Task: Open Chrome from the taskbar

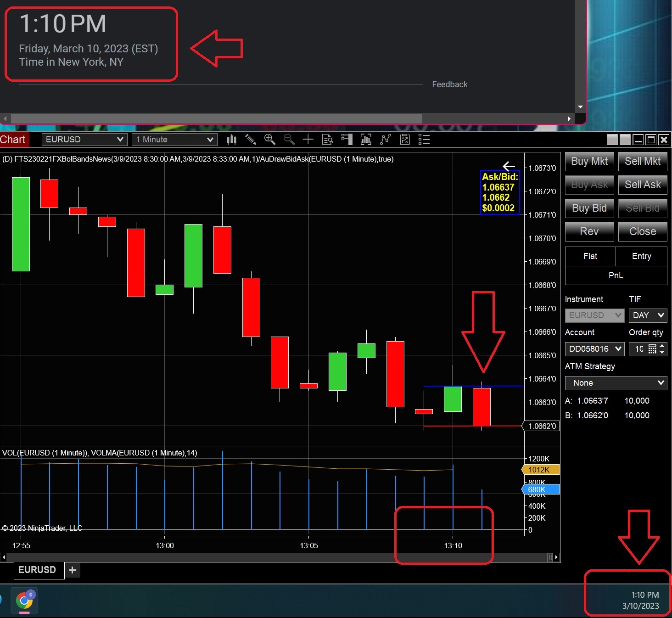Action: pyautogui.click(x=24, y=600)
